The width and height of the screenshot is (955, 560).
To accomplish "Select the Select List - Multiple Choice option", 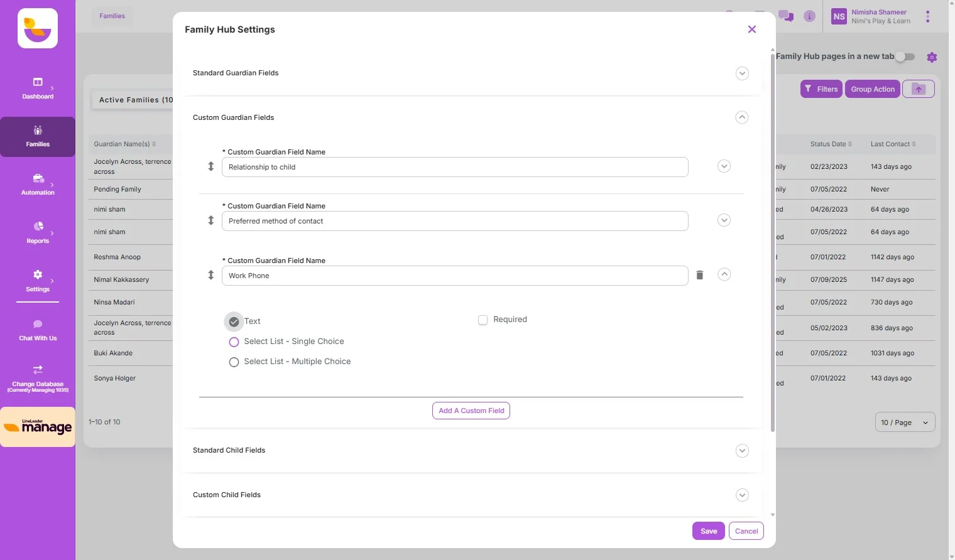I will click(234, 362).
